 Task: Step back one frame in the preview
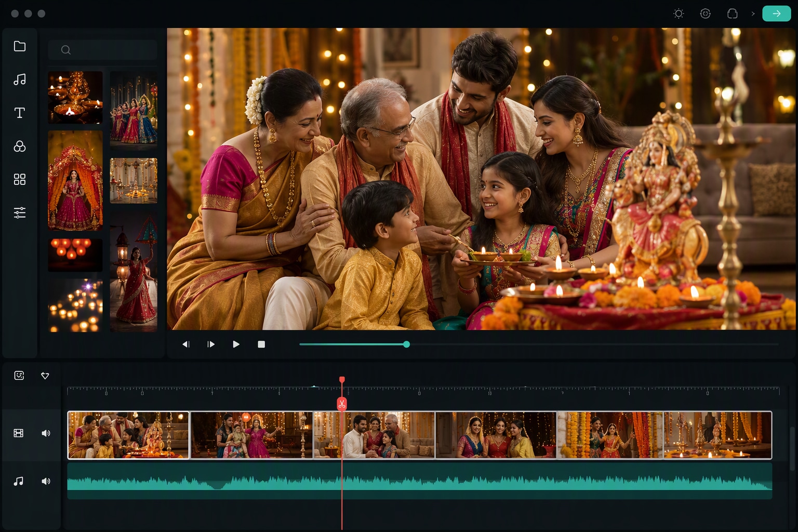click(x=185, y=344)
